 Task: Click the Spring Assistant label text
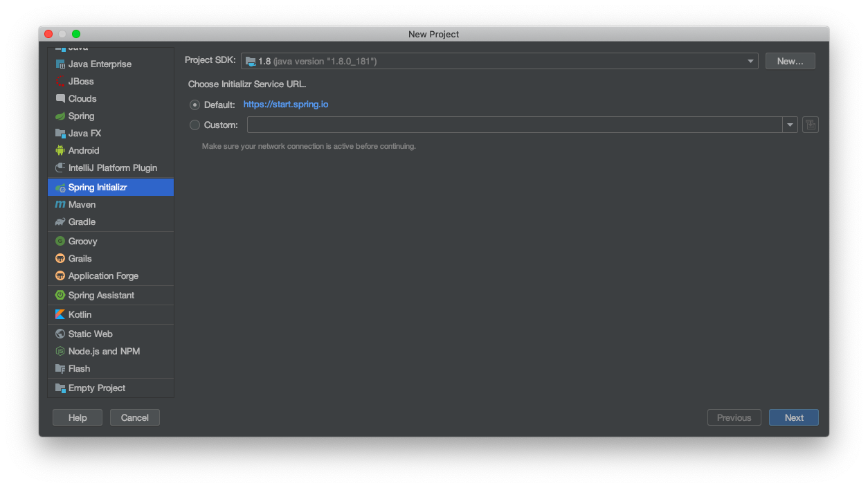102,296
